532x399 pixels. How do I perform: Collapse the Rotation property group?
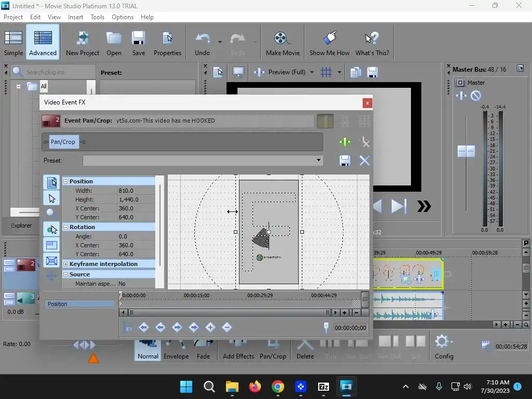[x=66, y=227]
